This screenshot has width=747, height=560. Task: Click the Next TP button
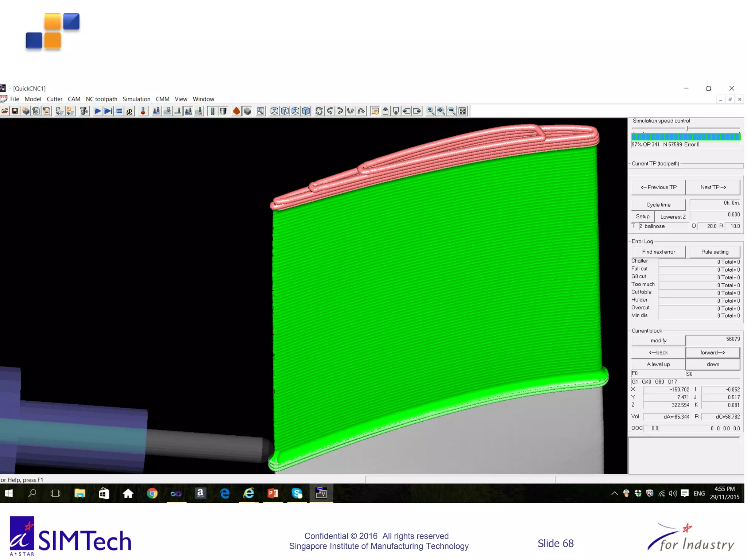pyautogui.click(x=713, y=187)
